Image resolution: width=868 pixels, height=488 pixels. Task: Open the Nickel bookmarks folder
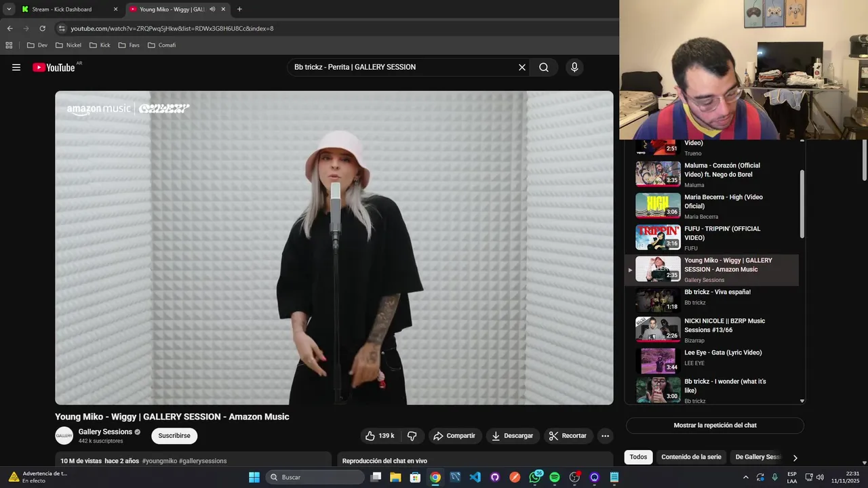click(68, 45)
